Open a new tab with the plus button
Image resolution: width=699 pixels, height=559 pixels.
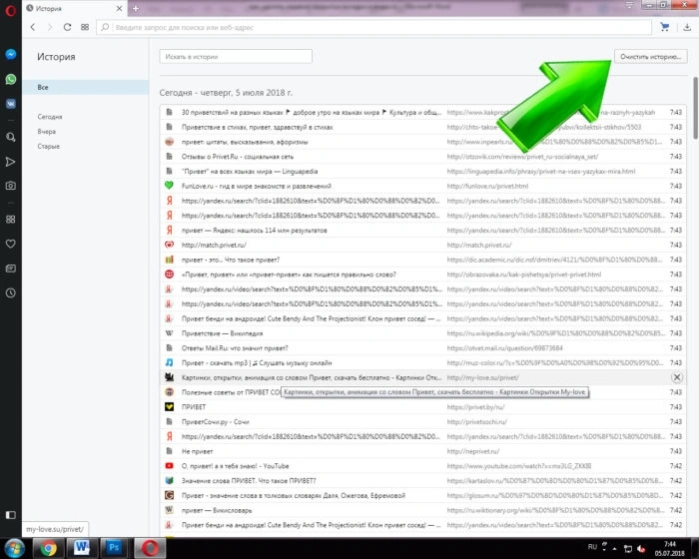click(136, 8)
